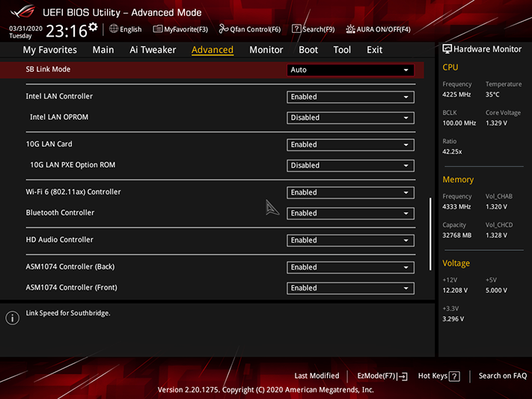Toggle AURA ON/OFF light icon

(350, 29)
